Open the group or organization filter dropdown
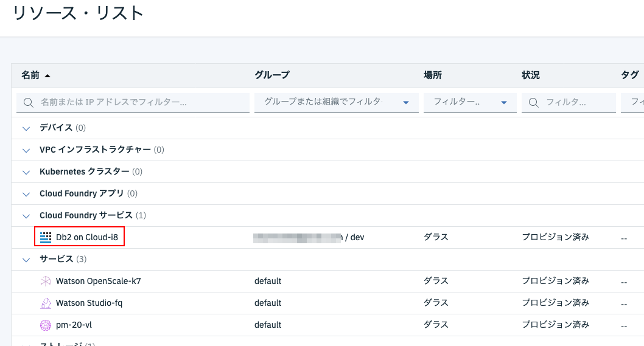The height and width of the screenshot is (346, 644). 337,102
